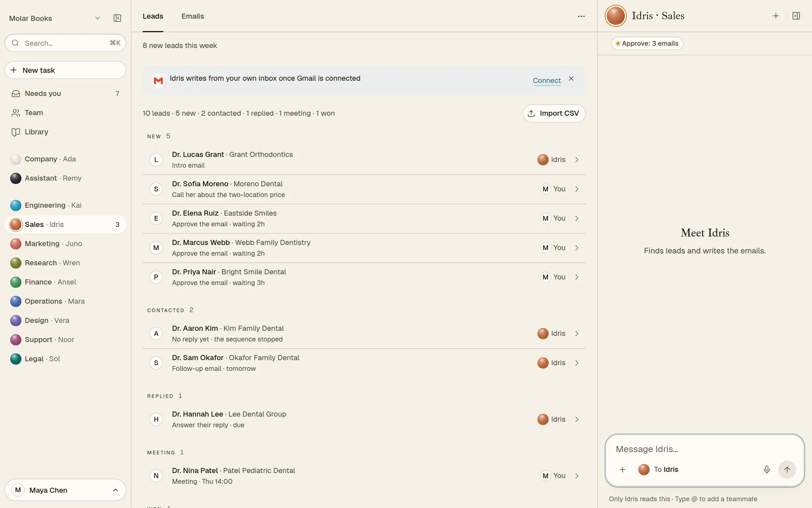The width and height of the screenshot is (812, 508).
Task: Click the Approve: 3 emails chip
Action: click(647, 44)
